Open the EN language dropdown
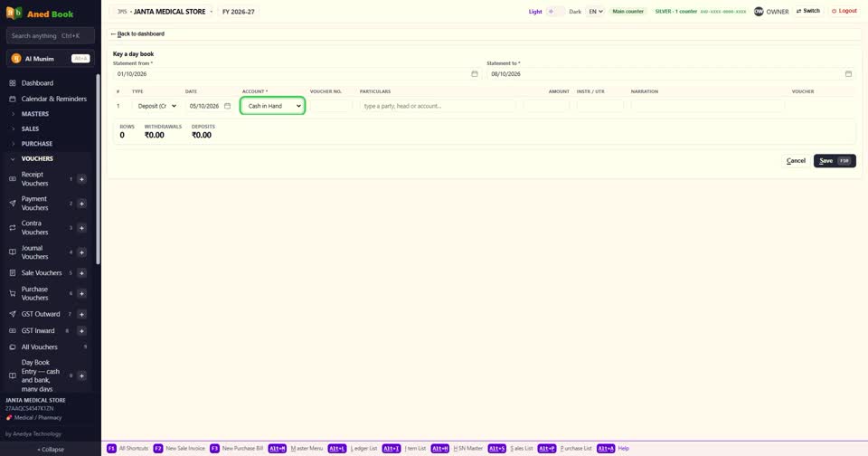Screen dimensions: 868x456 (x=595, y=11)
